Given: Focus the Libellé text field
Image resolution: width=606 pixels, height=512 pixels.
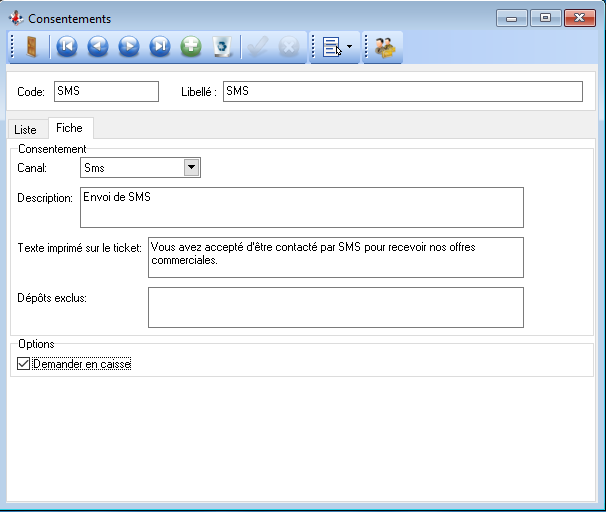Looking at the screenshot, I should tap(402, 91).
